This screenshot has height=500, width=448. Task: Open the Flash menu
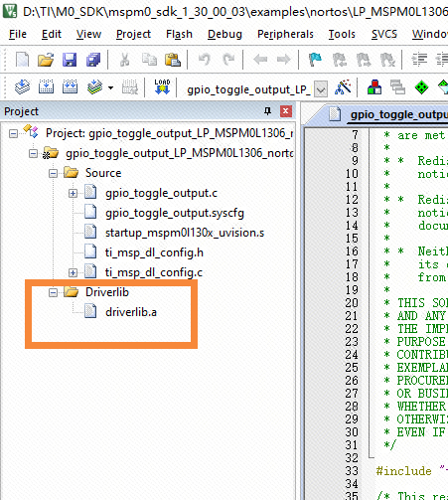point(179,34)
